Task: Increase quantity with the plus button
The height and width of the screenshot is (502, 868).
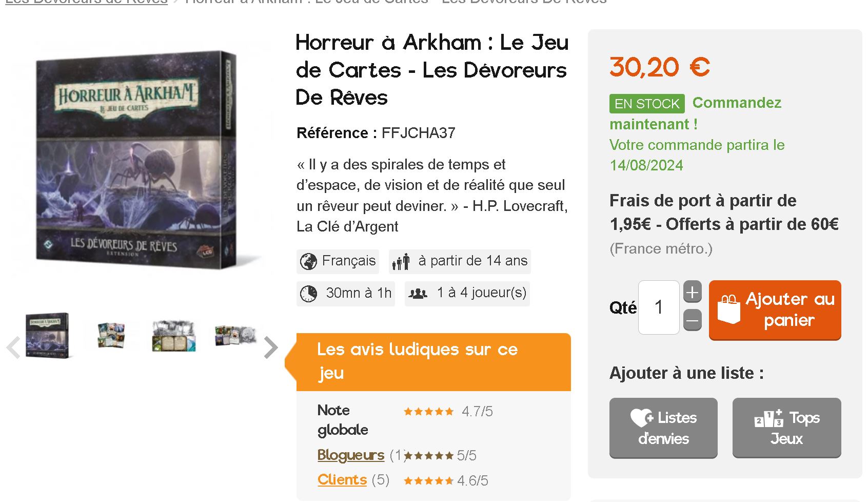Action: 693,293
